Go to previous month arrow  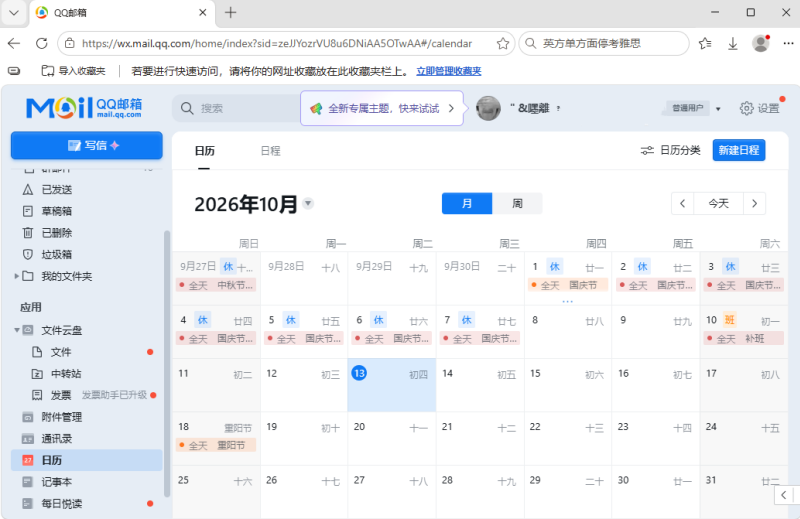click(683, 204)
